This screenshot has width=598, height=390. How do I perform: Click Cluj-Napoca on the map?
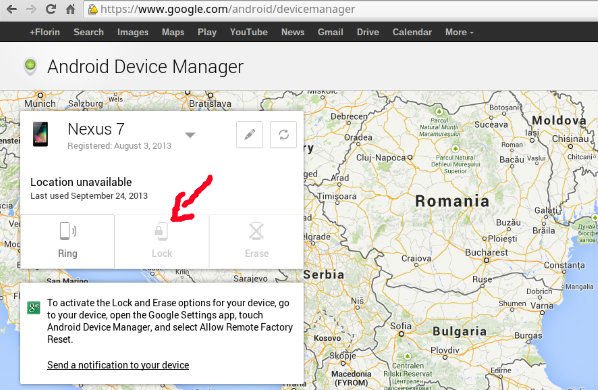[x=381, y=157]
